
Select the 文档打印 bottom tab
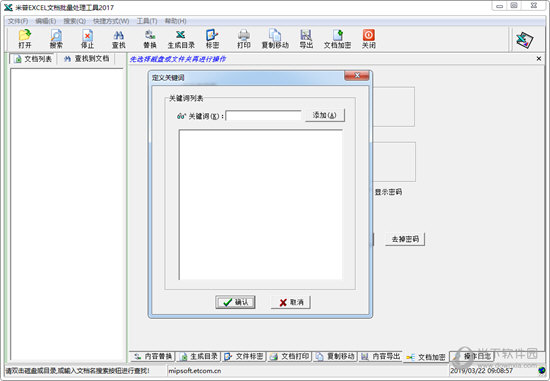pyautogui.click(x=289, y=356)
